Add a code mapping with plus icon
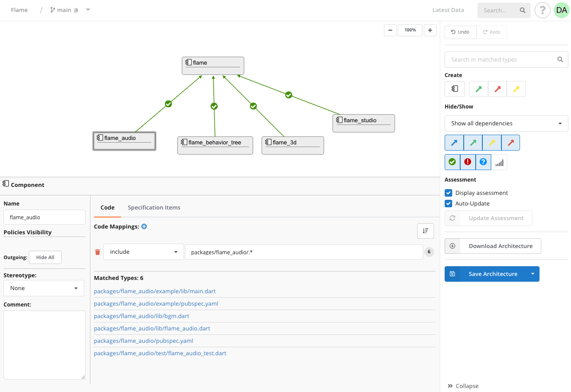Viewport: 571px width, 392px height. (144, 226)
